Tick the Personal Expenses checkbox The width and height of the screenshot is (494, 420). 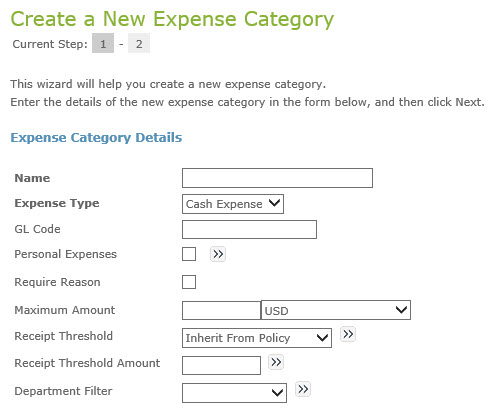click(189, 254)
